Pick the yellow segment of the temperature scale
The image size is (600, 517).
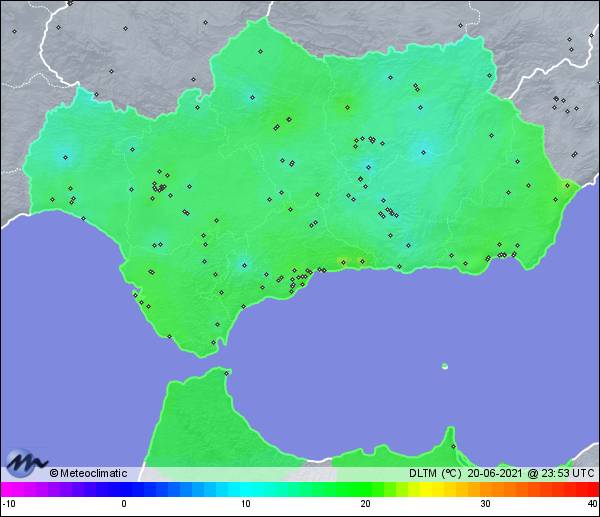pos(426,489)
